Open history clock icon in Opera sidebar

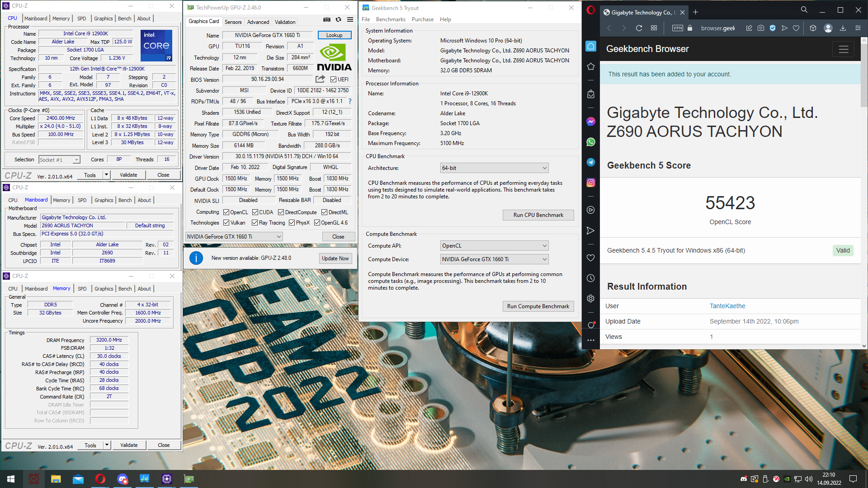(x=590, y=278)
